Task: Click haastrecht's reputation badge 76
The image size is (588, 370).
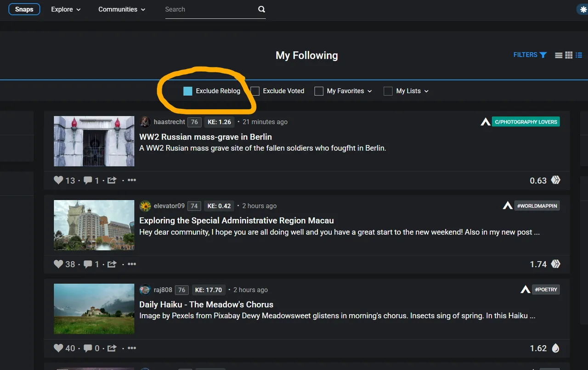Action: pyautogui.click(x=194, y=122)
